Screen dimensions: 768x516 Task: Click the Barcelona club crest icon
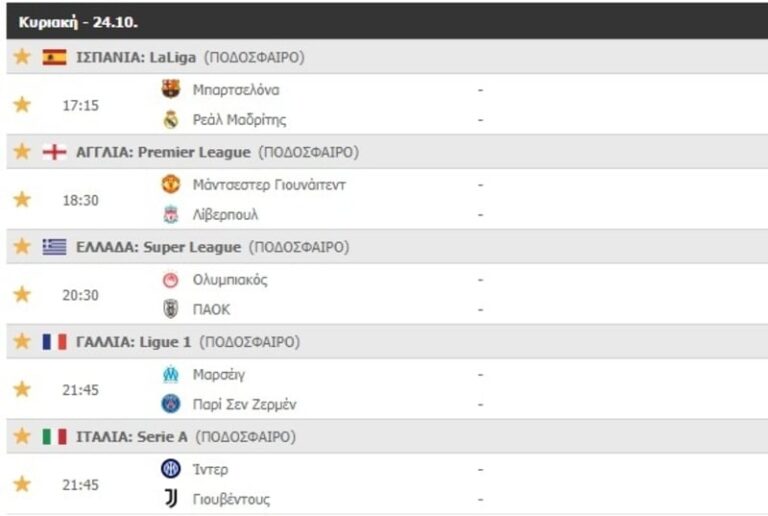171,89
